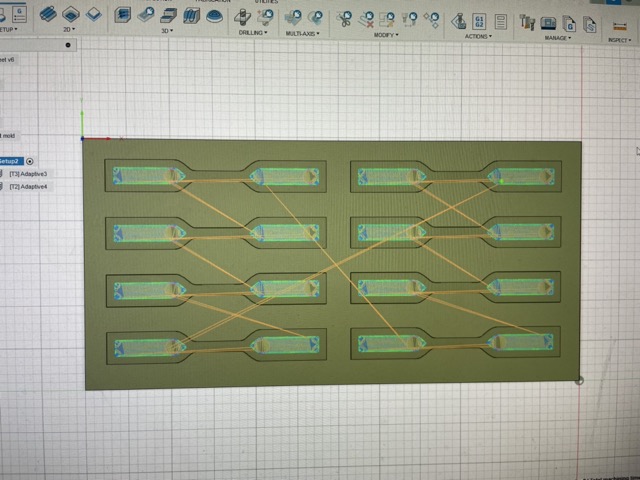Select the Face milling tool icon
The width and height of the screenshot is (640, 480).
93,15
